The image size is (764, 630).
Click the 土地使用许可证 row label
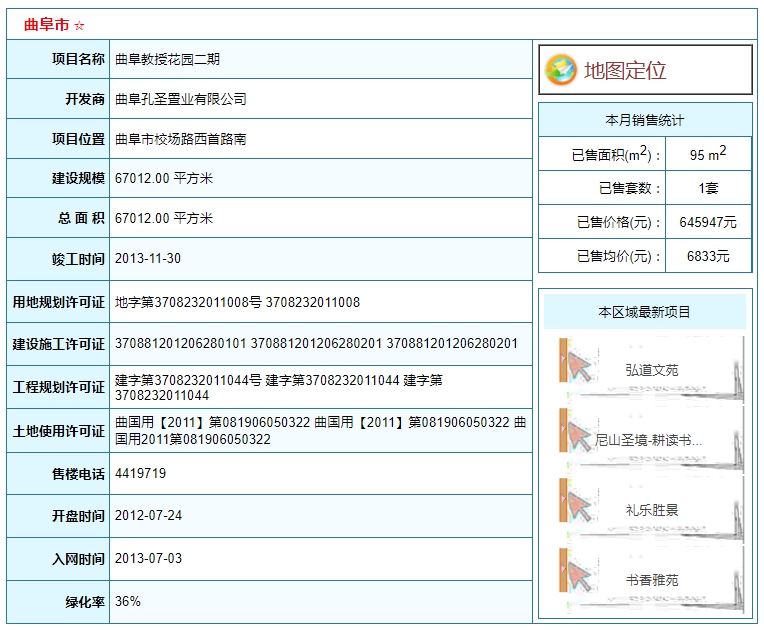coord(58,431)
